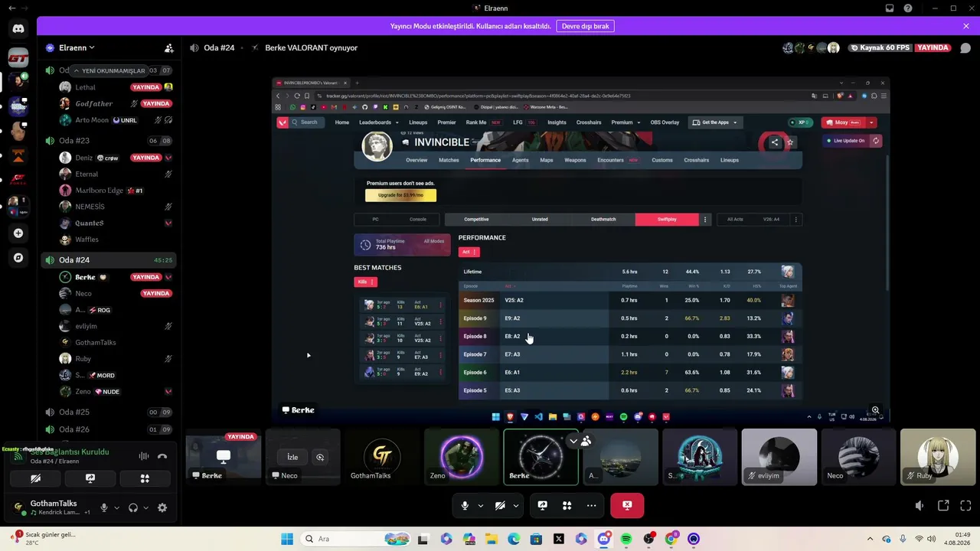Click the Devre dışı bırak button

pos(585,26)
